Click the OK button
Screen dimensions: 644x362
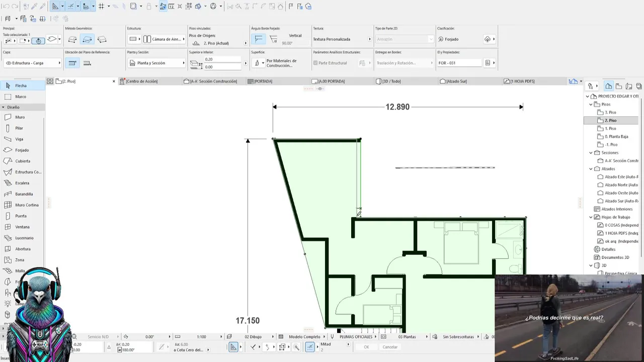pyautogui.click(x=366, y=347)
